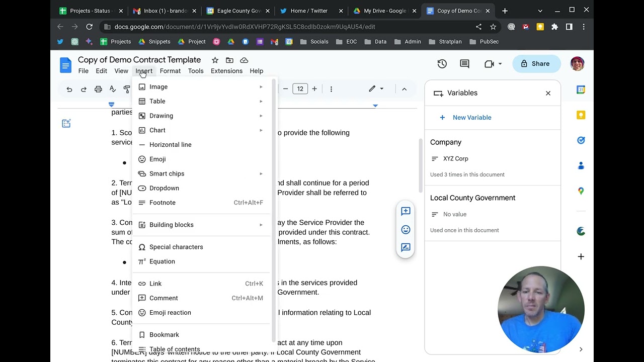Click the Share button

[536, 64]
